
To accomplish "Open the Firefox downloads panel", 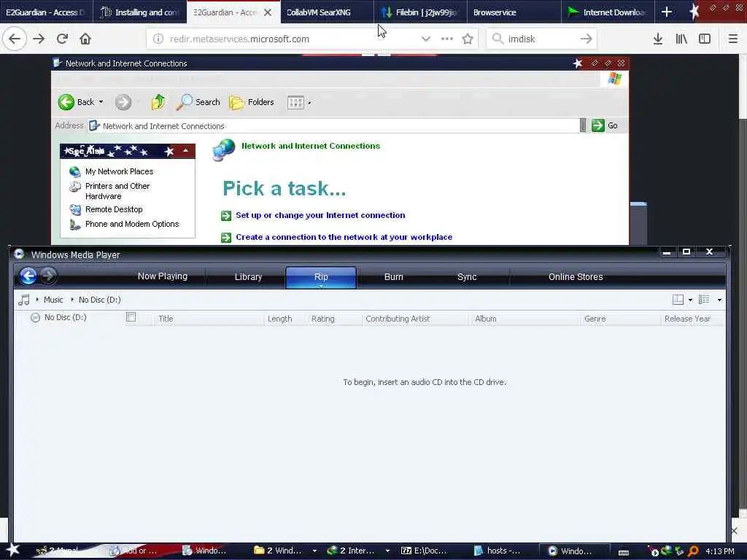I will coord(658,39).
